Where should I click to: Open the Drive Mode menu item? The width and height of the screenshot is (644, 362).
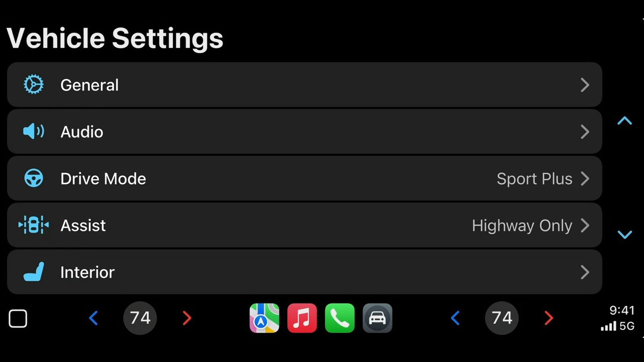click(103, 179)
